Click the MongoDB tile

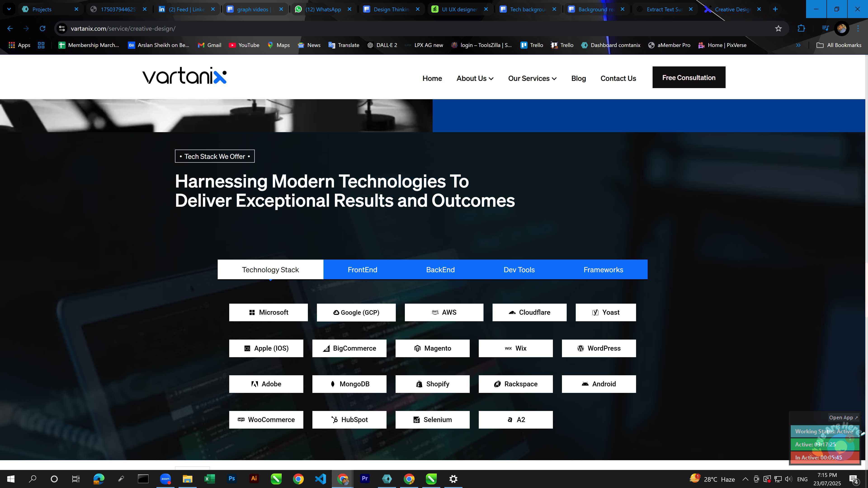pos(349,384)
